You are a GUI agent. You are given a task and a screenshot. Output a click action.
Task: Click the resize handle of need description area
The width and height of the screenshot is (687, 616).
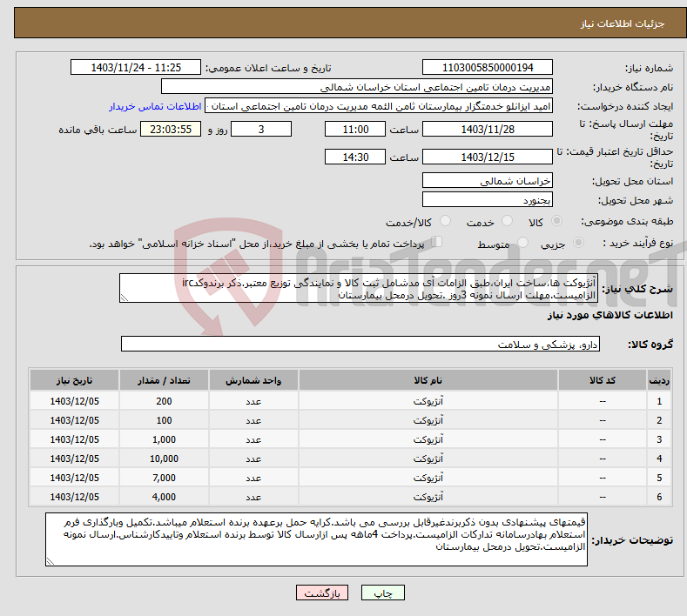click(125, 298)
